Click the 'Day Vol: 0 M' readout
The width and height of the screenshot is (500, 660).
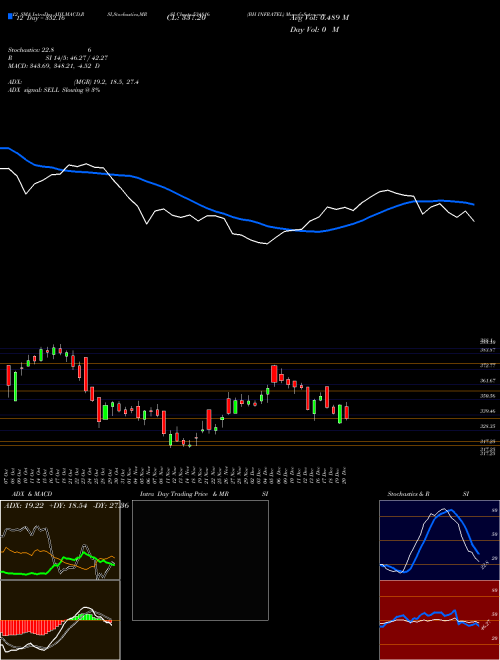click(314, 30)
